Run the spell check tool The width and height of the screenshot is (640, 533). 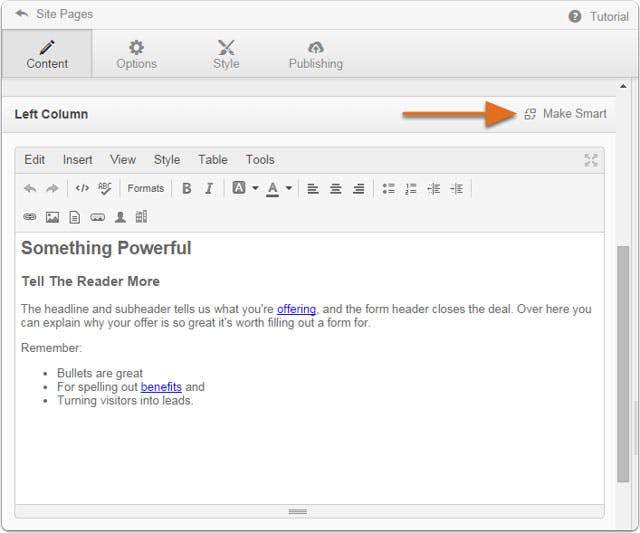tap(105, 188)
